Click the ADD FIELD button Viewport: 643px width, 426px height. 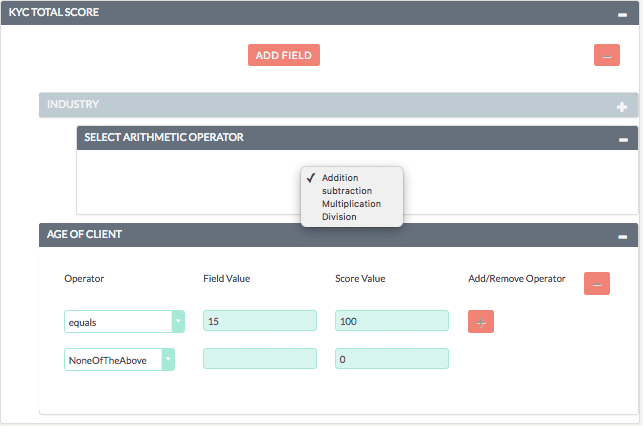[x=284, y=55]
